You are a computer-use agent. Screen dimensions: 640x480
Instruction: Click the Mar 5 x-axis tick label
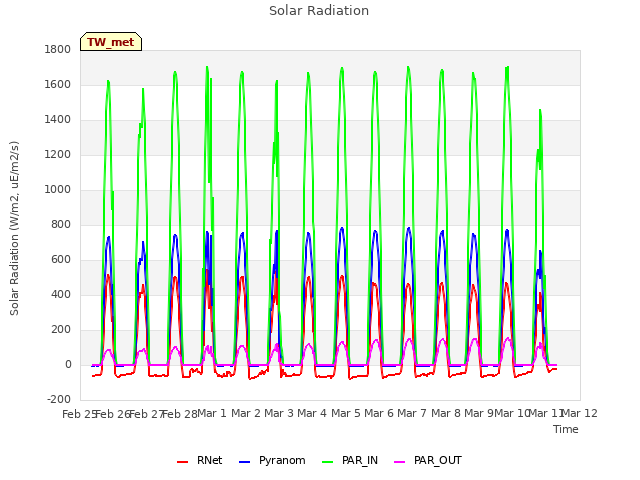[x=346, y=413]
